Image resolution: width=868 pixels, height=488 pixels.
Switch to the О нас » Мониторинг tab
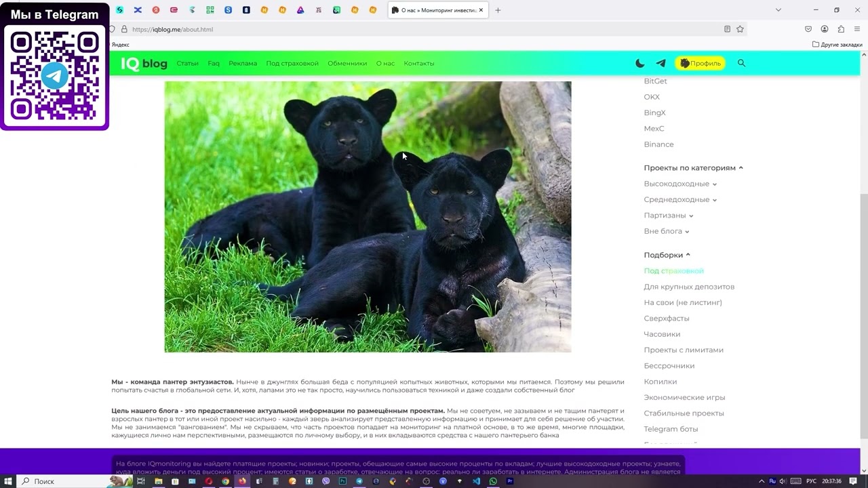(x=437, y=10)
